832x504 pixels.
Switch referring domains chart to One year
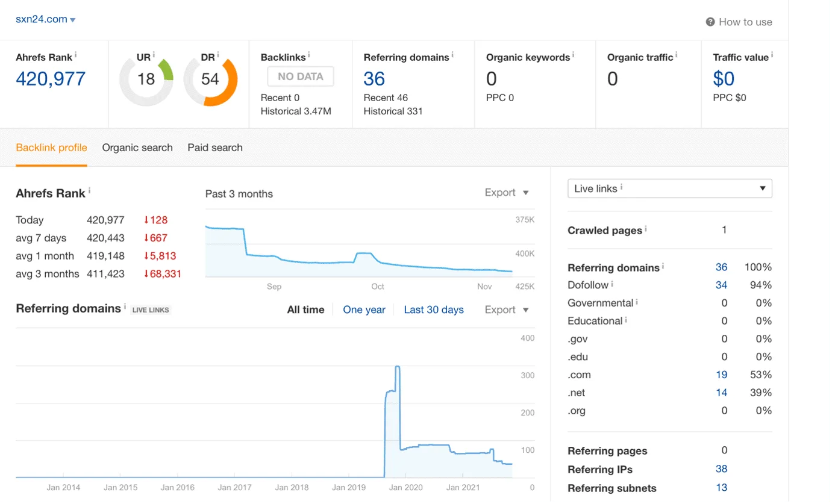(364, 310)
